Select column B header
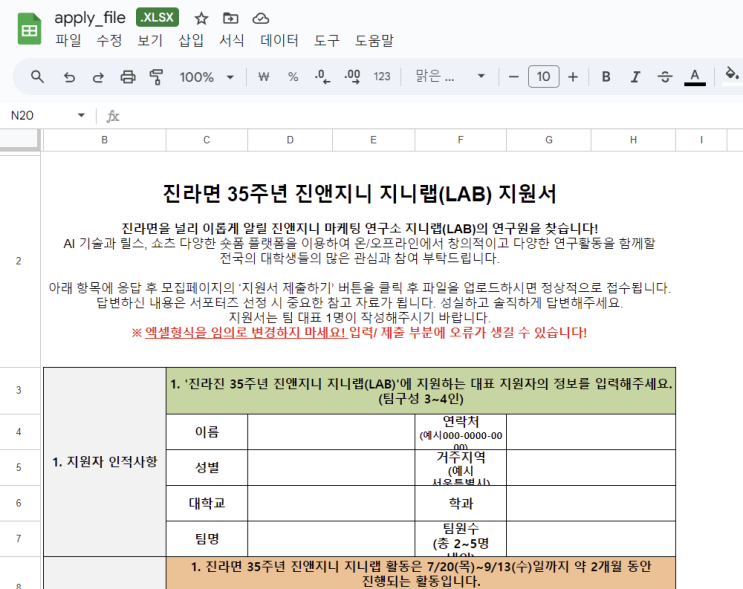Viewport: 743px width, 589px height. click(104, 140)
